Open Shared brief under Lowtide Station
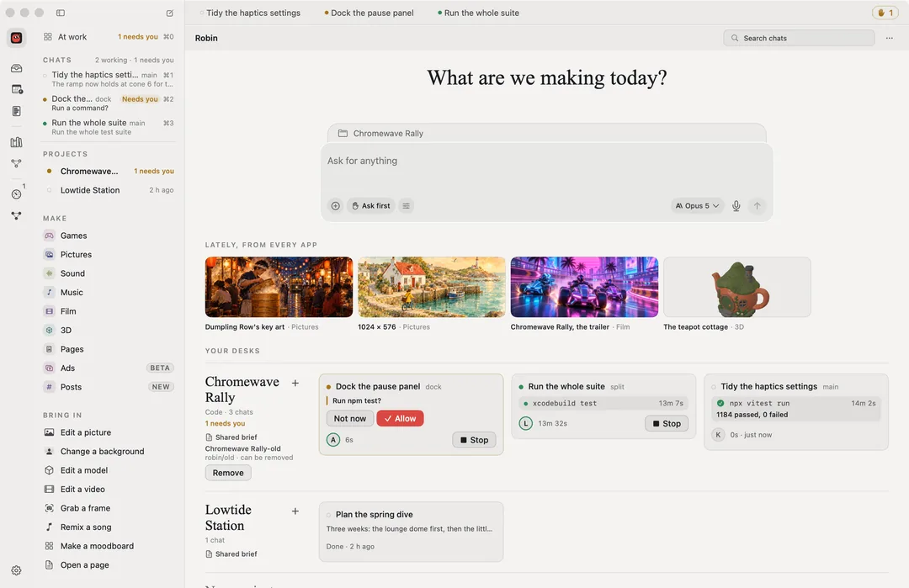This screenshot has width=909, height=588. [x=231, y=554]
